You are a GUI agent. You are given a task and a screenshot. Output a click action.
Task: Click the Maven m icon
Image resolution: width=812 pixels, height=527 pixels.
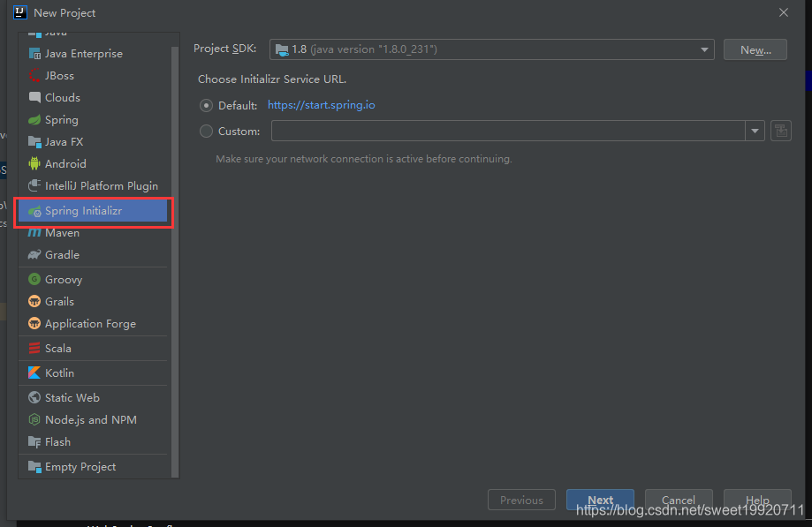point(34,233)
